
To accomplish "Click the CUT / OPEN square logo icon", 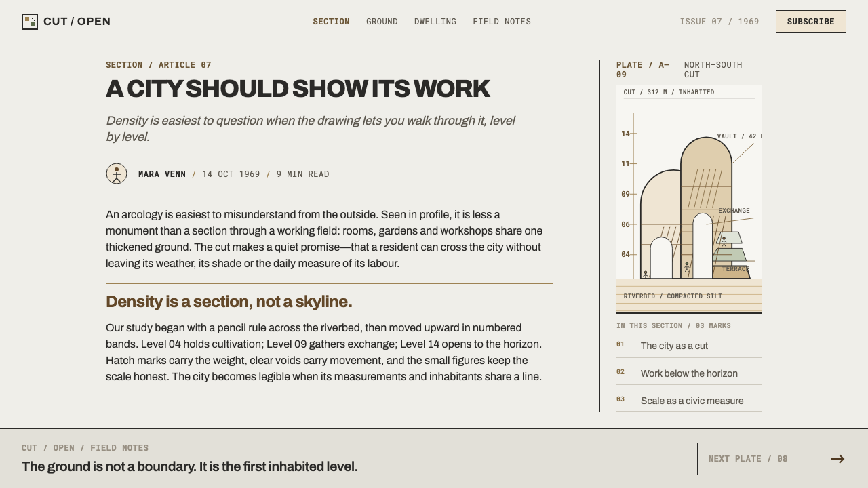I will 30,22.
